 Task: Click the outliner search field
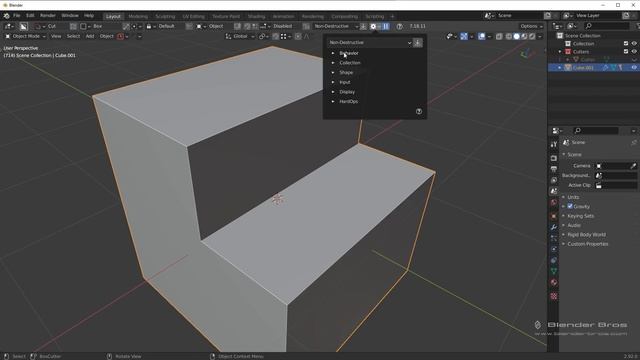point(607,26)
